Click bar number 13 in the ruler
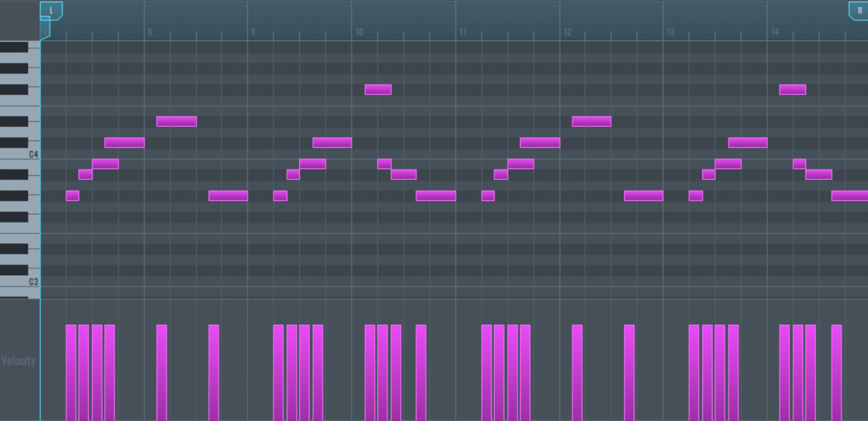 coord(670,32)
